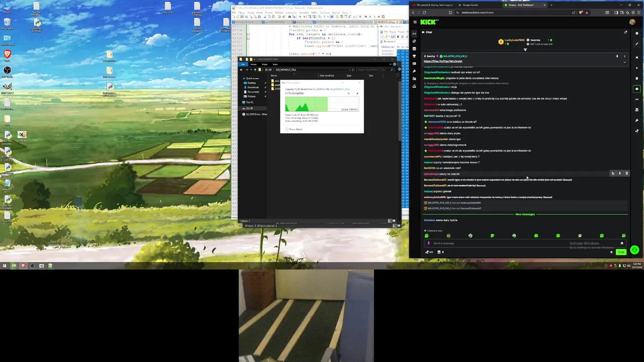Open the Share ribbon tab in Explorer
The width and height of the screenshot is (644, 362).
(x=265, y=64)
